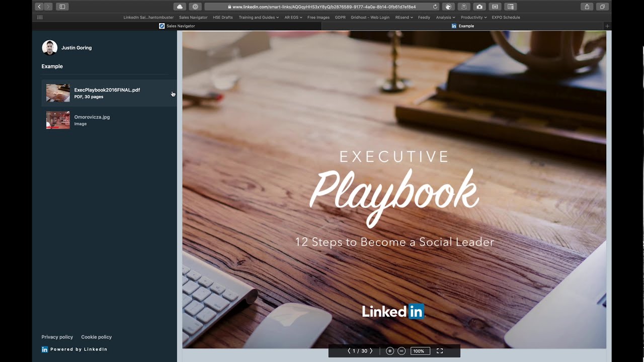Click the round extension icon right of reload
This screenshot has height=362, width=644.
click(x=448, y=7)
